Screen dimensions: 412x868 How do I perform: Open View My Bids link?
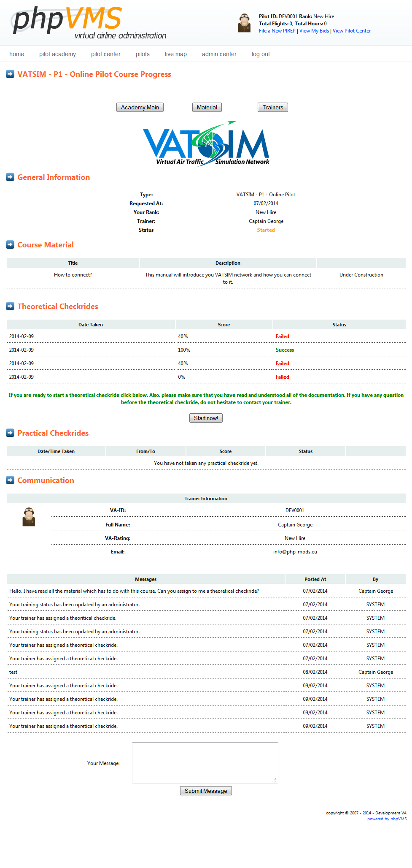coord(314,31)
